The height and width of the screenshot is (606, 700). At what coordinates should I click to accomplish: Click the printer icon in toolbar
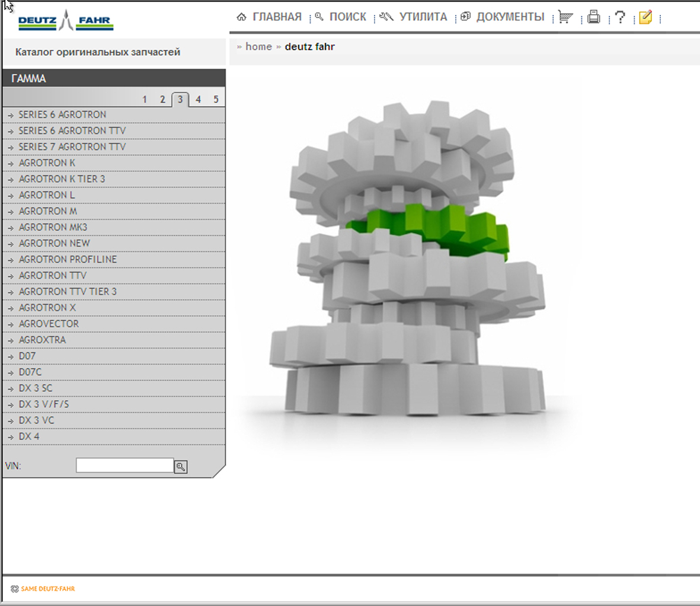click(x=593, y=17)
